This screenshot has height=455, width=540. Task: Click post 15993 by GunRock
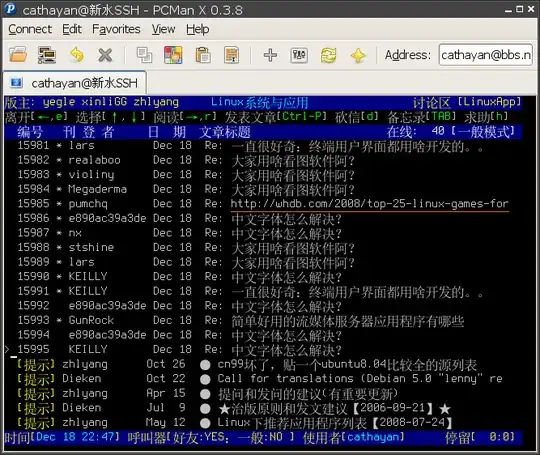(x=263, y=320)
